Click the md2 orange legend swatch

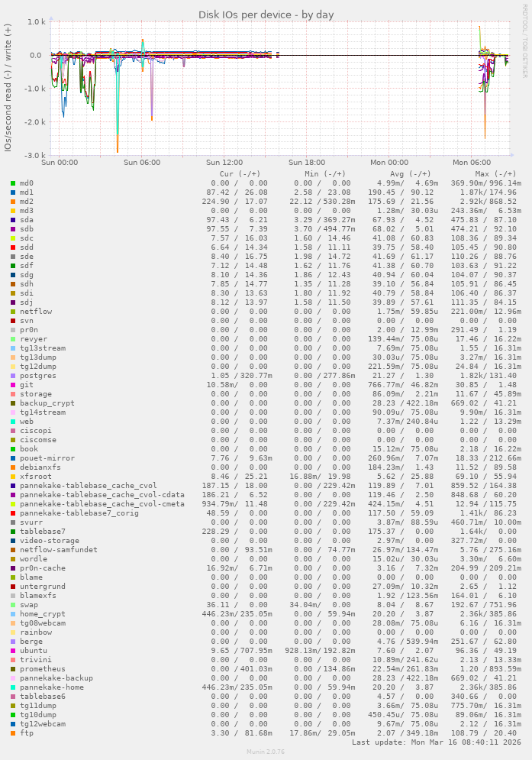click(13, 202)
